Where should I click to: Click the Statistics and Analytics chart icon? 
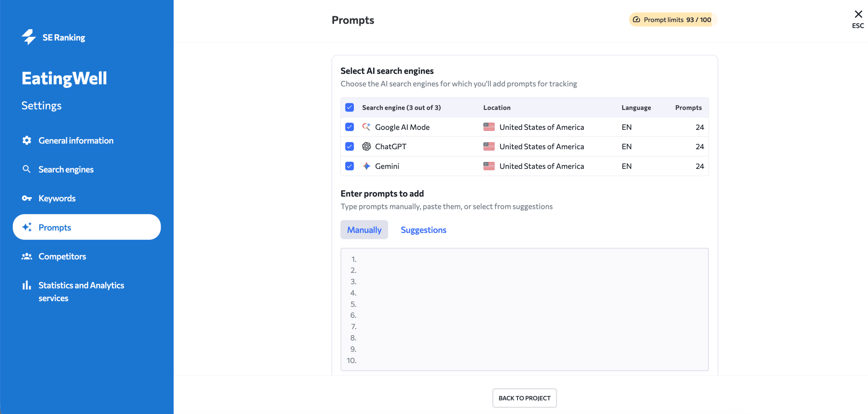coord(26,285)
